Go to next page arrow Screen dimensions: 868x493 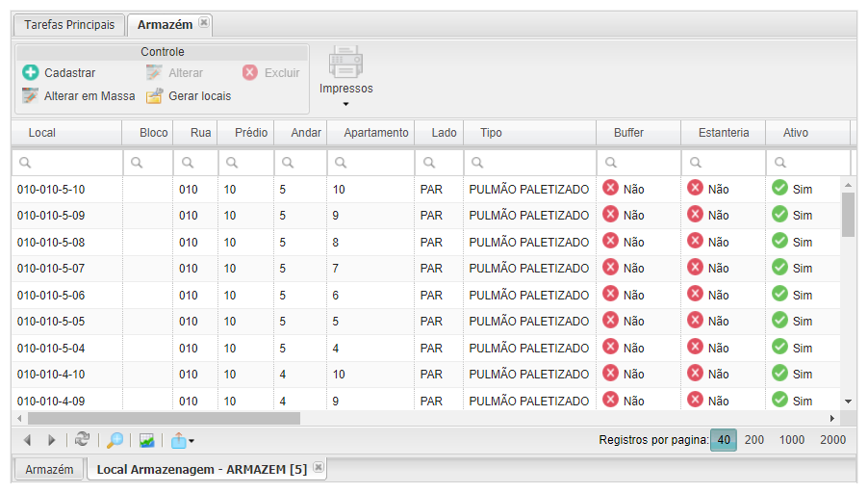point(51,440)
